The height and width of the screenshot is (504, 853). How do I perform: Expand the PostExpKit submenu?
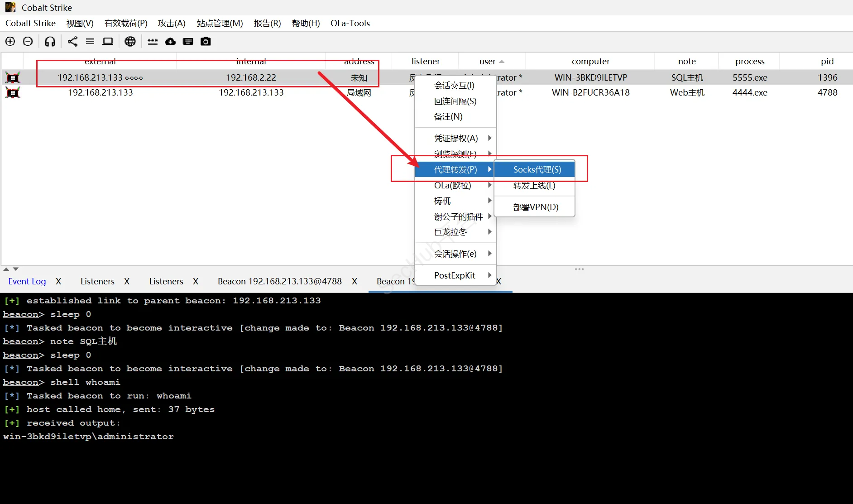[x=455, y=275]
